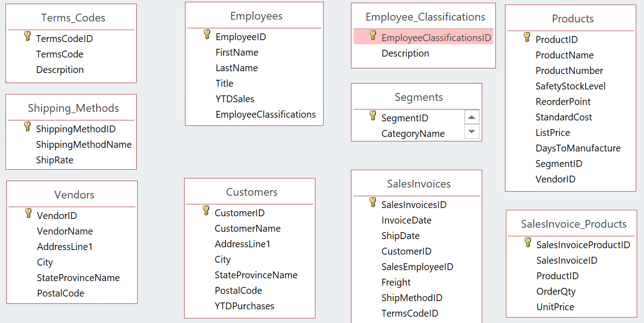The image size is (644, 323).
Task: Select Description in Employee_Classifications
Action: click(x=405, y=53)
